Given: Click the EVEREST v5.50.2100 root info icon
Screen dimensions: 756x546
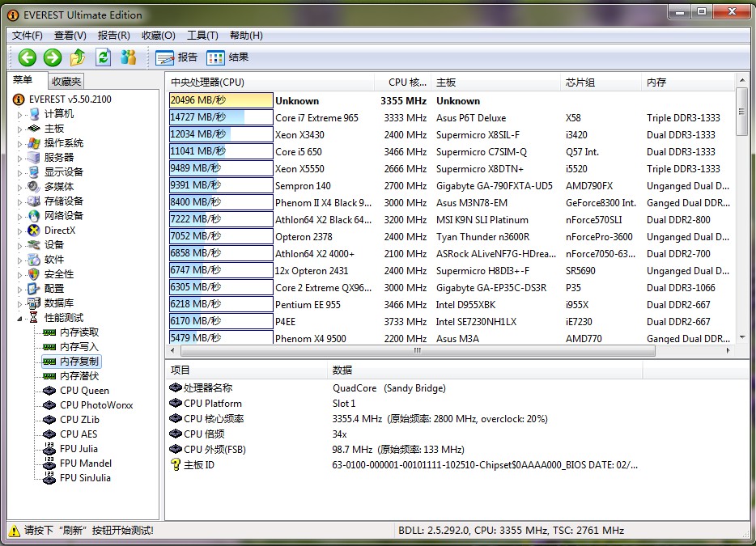Looking at the screenshot, I should point(19,99).
